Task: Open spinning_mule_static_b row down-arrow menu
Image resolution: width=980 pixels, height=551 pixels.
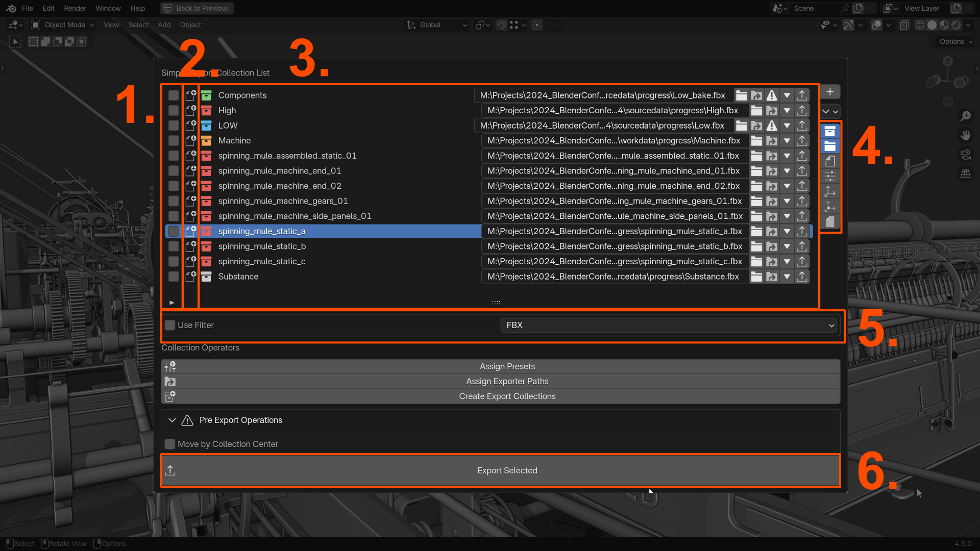Action: tap(787, 246)
